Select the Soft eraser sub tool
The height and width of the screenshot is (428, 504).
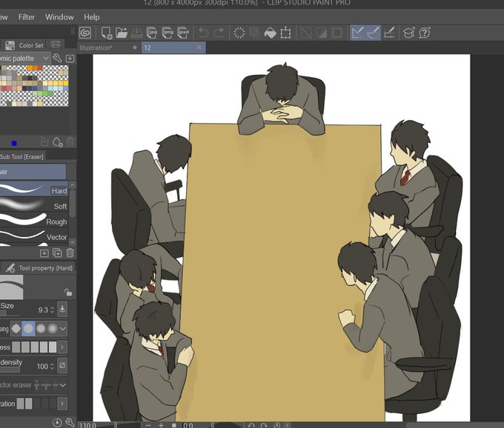(34, 204)
